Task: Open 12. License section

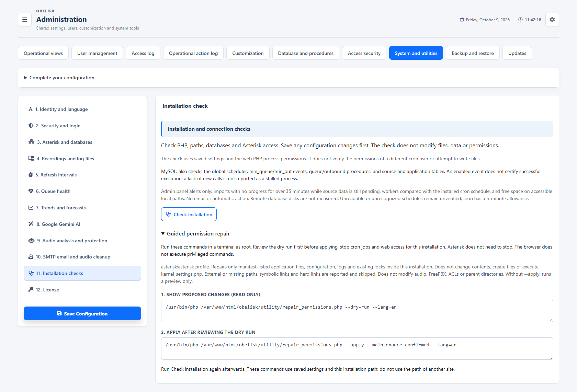Action: [82, 290]
